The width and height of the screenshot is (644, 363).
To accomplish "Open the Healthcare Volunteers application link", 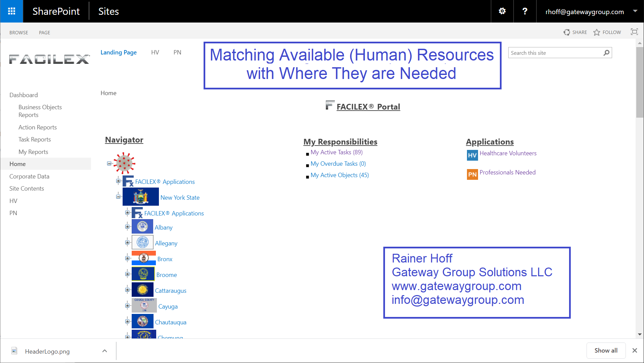I will (x=508, y=153).
